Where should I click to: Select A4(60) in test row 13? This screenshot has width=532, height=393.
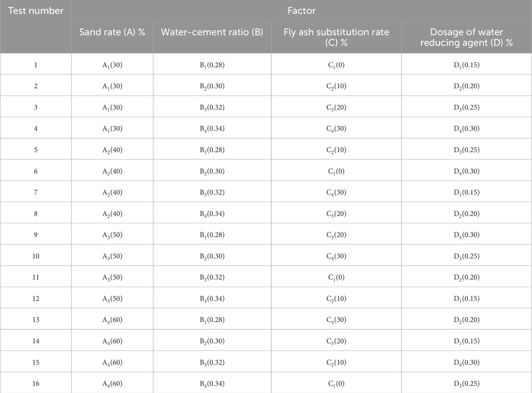[112, 320]
